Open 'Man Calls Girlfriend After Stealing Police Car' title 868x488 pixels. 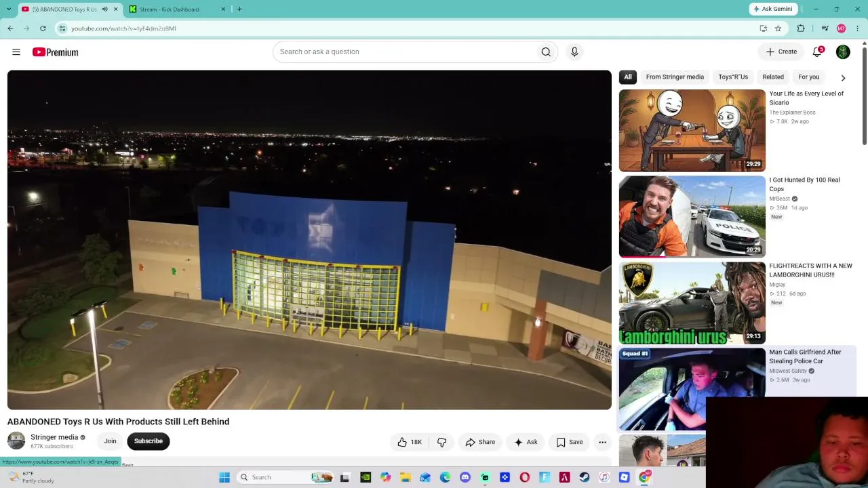[806, 357]
